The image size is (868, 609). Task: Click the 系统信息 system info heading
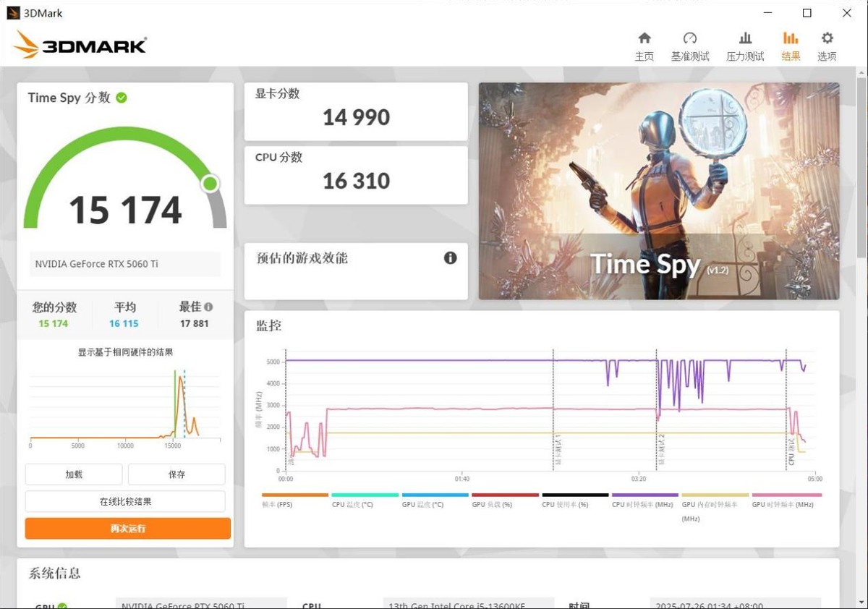[x=55, y=574]
